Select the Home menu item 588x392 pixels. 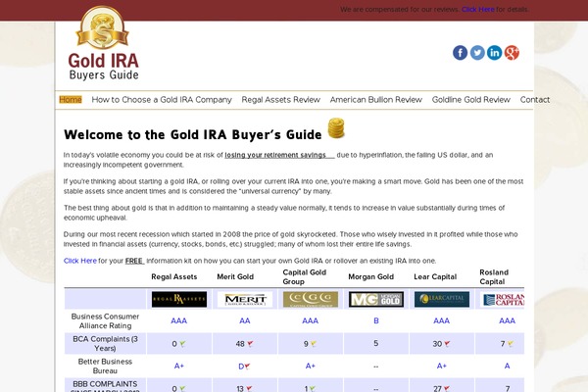71,100
